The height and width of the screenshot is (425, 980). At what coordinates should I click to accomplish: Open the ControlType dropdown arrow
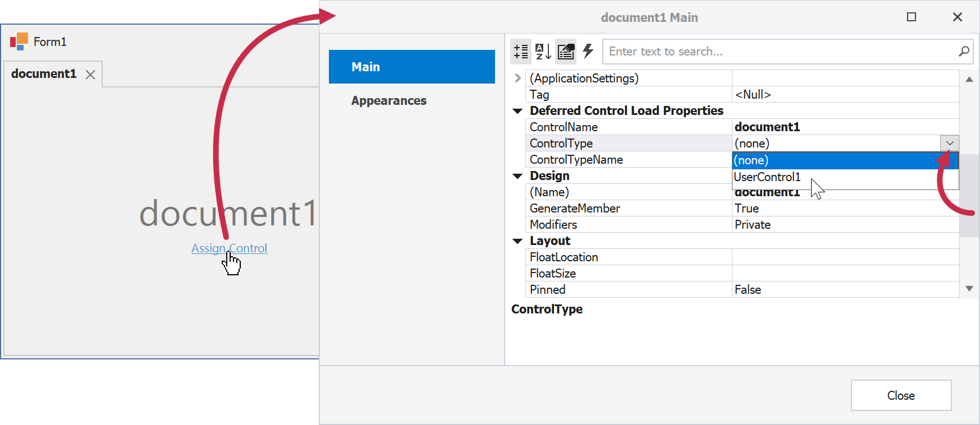(949, 144)
